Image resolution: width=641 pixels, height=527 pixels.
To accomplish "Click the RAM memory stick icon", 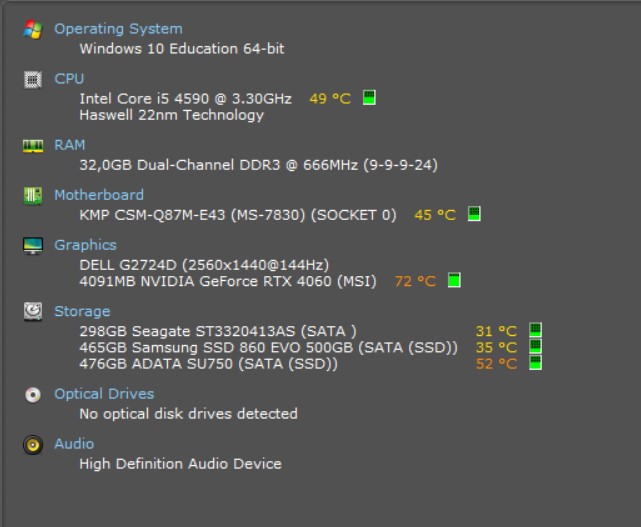I will point(33,145).
